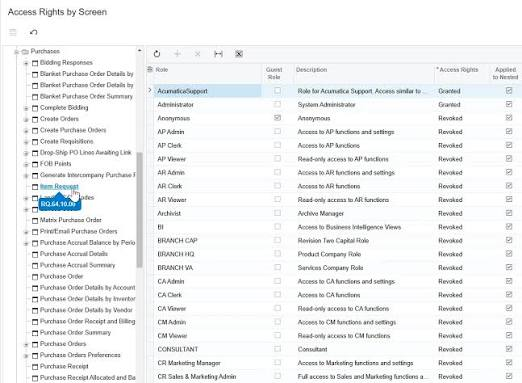Click the screen icon beside Purchase Accrual Details
This screenshot has width=522, height=383.
pos(35,255)
